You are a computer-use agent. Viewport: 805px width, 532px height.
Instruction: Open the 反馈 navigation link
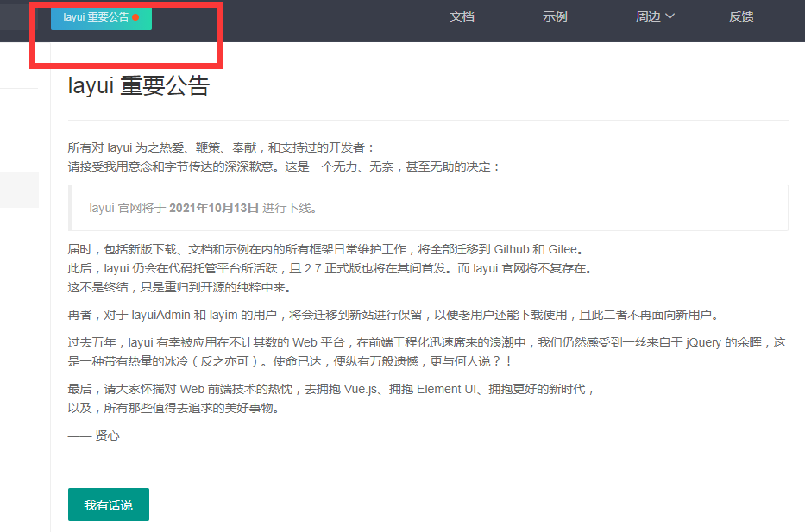(x=741, y=16)
